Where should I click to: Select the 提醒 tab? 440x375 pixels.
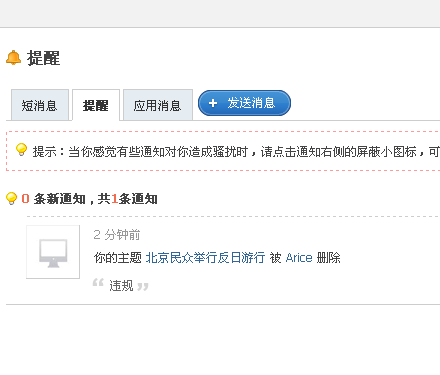coord(96,105)
